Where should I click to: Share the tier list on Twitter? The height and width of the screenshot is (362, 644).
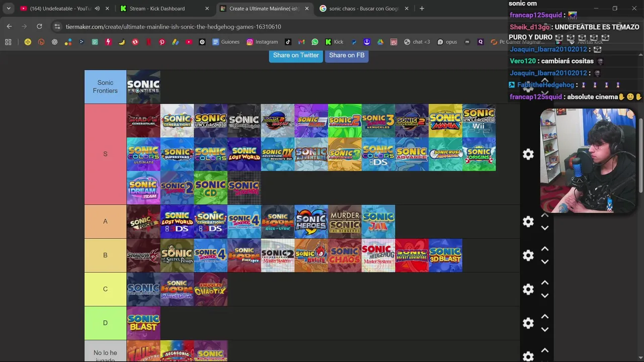pos(296,55)
